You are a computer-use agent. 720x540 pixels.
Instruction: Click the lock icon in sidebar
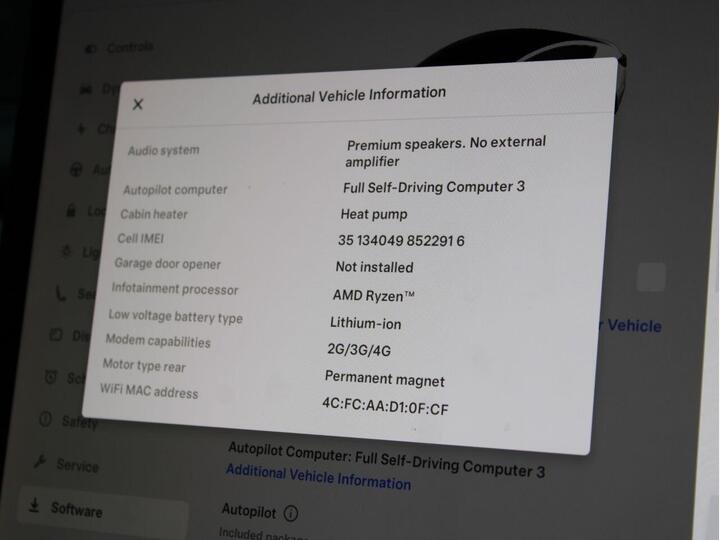(71, 210)
